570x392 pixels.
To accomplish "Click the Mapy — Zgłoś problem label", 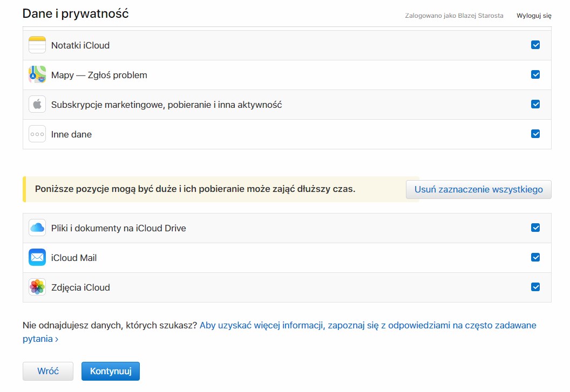I will pos(99,75).
